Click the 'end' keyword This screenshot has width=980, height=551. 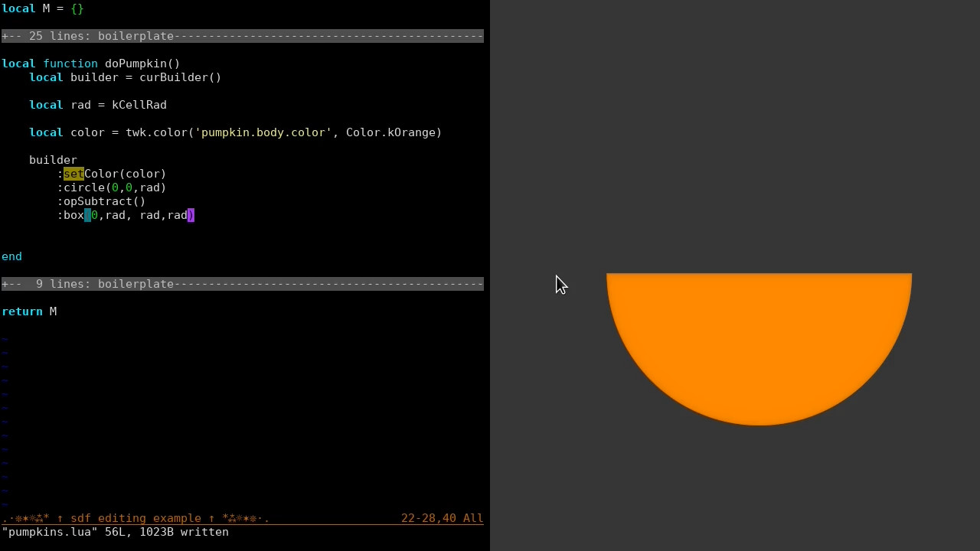click(x=12, y=256)
